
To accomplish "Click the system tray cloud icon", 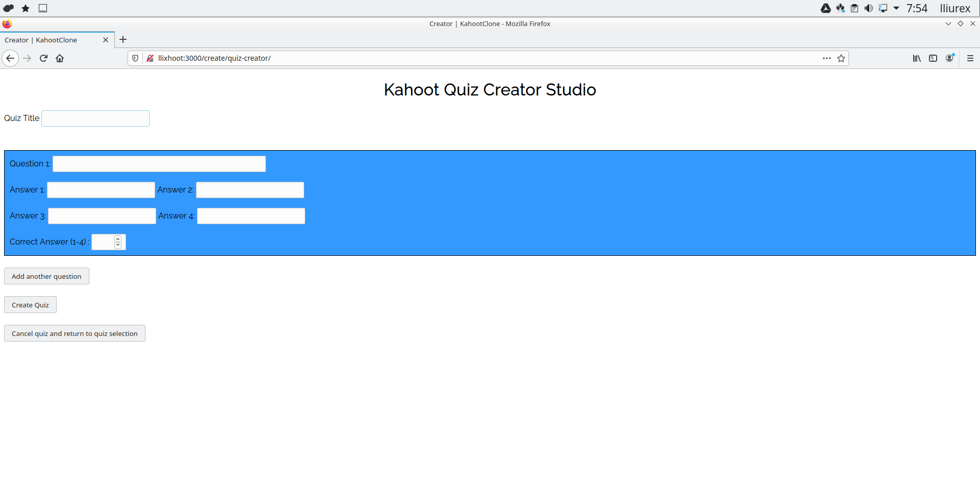I will point(9,8).
